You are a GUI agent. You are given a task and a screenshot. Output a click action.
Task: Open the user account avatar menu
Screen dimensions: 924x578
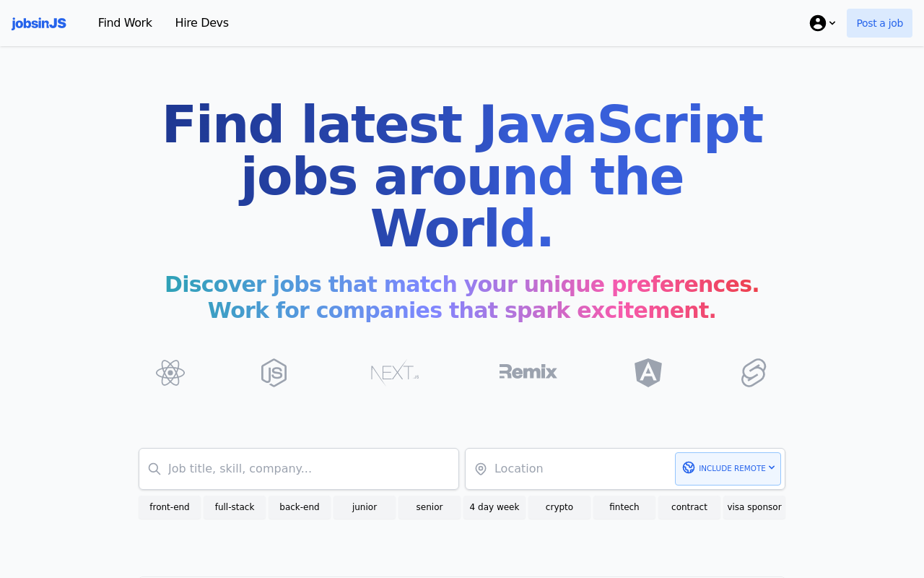click(x=818, y=23)
